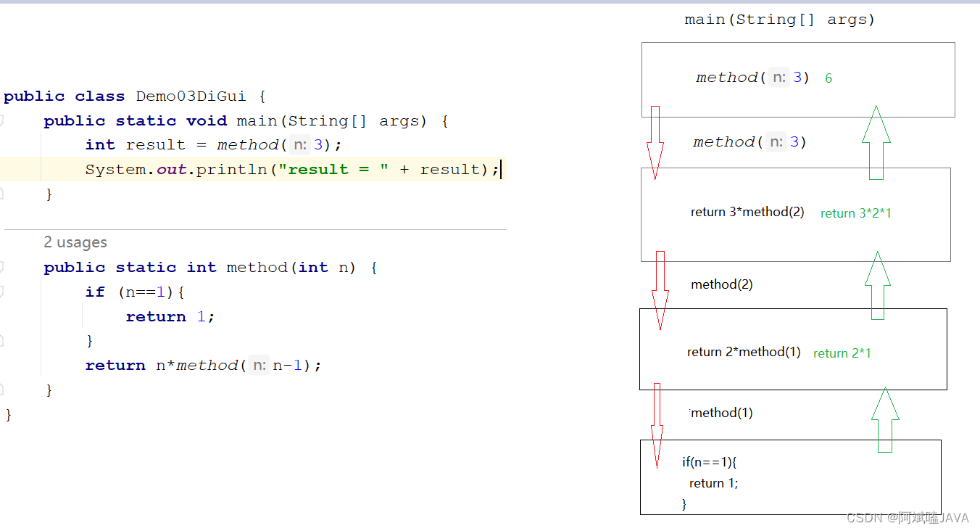This screenshot has height=531, width=980.
Task: Click the "if (n==1){" line in the code editor
Action: click(135, 292)
